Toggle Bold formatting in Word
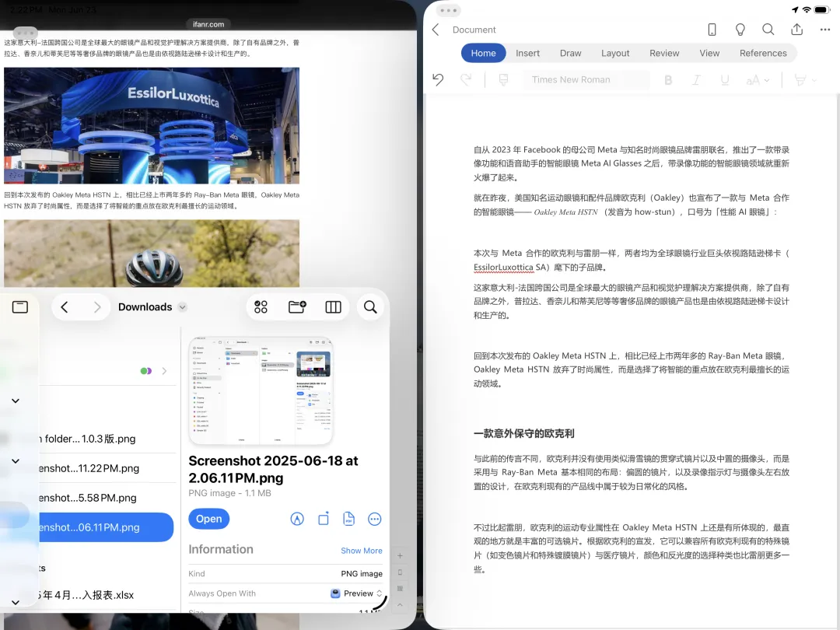This screenshot has height=630, width=840. [668, 79]
